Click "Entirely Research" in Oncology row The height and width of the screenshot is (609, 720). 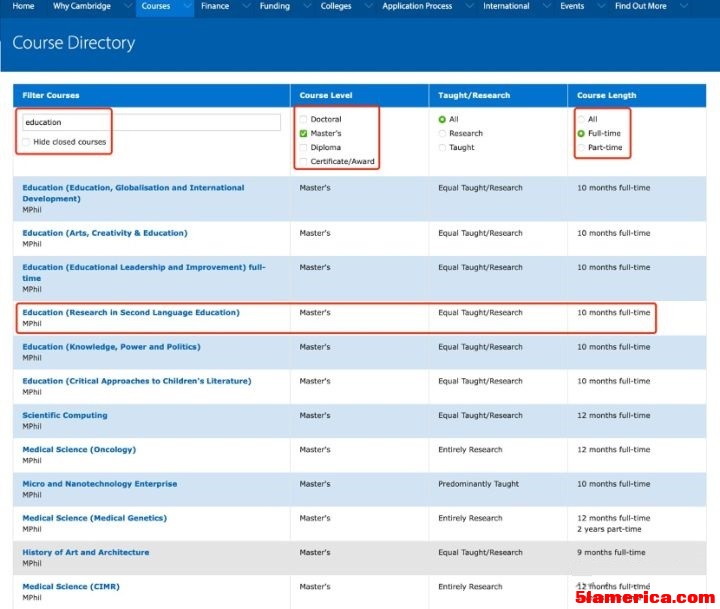[470, 450]
